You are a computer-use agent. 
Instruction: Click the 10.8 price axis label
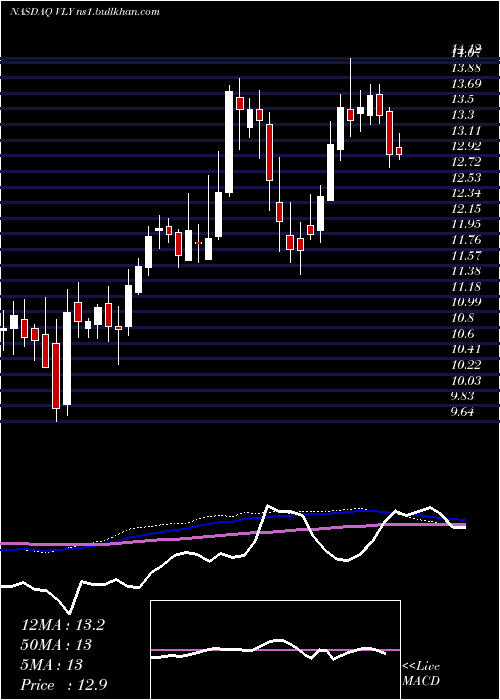click(x=463, y=318)
